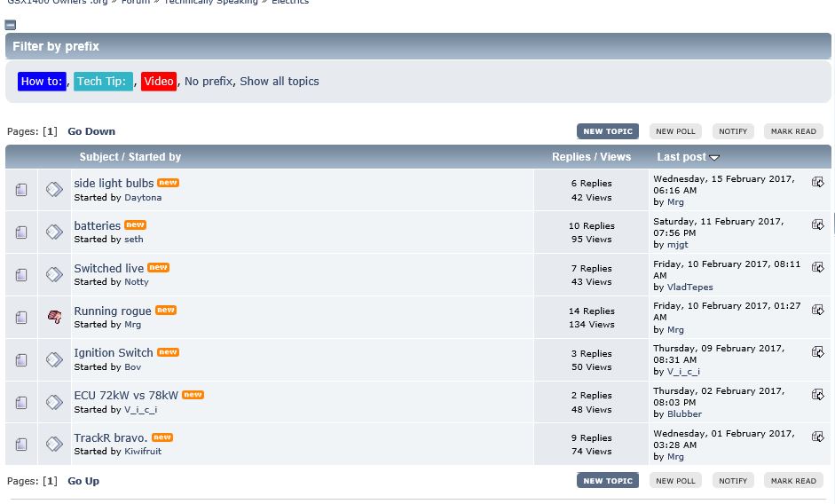Click new badge on side light bulbs
835x504 pixels.
(168, 183)
